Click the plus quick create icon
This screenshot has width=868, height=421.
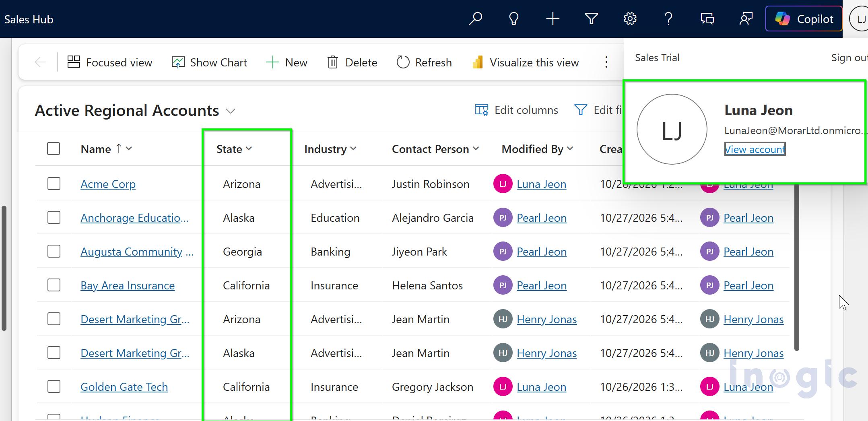point(553,19)
